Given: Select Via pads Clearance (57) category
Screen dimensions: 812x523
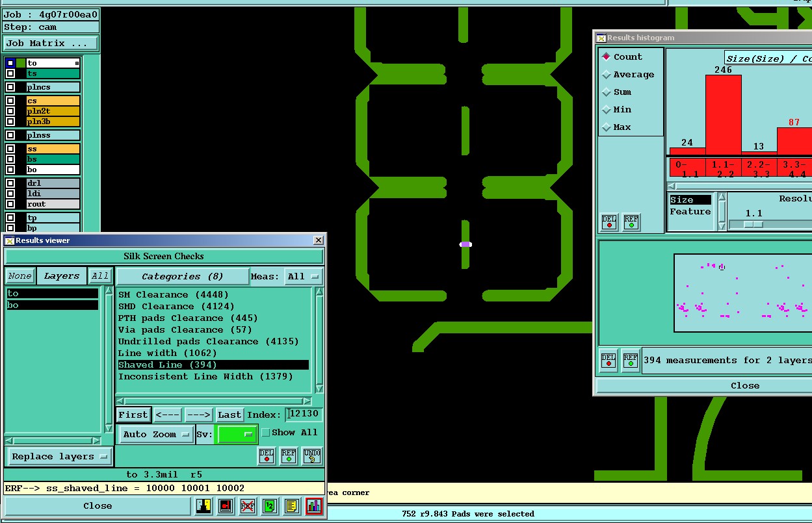Looking at the screenshot, I should pos(185,329).
